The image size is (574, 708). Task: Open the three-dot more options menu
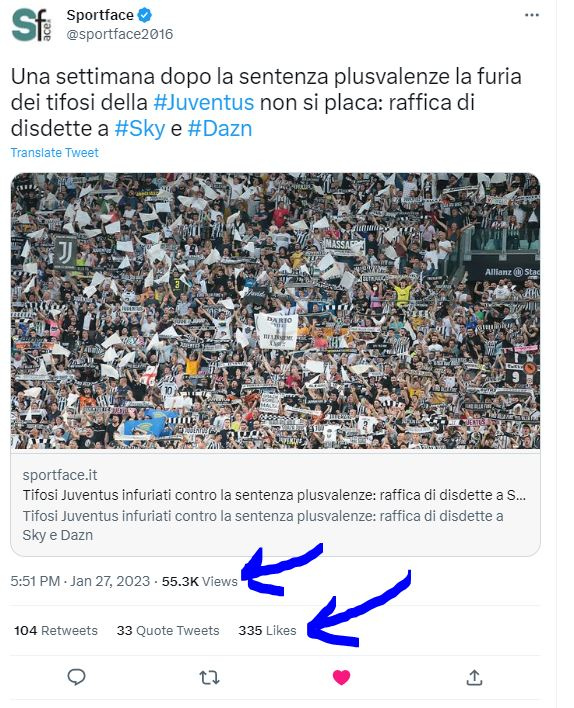tap(532, 15)
